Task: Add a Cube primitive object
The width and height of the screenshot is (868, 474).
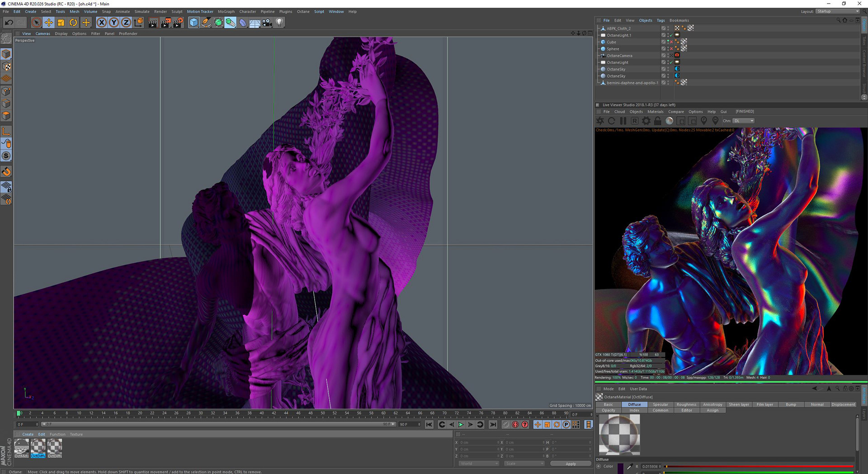Action: click(193, 23)
